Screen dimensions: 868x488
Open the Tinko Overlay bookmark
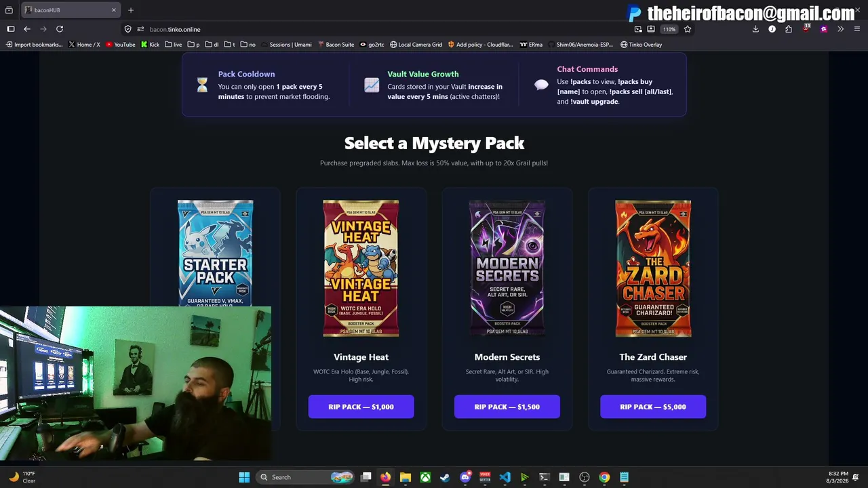(x=641, y=45)
